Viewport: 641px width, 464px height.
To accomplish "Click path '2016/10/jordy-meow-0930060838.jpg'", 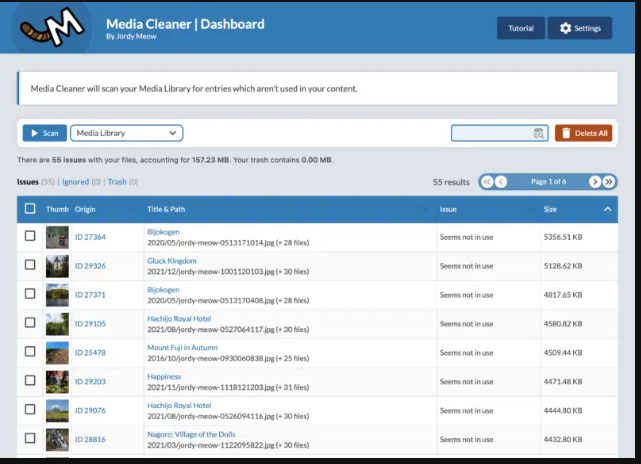I will pyautogui.click(x=211, y=359).
